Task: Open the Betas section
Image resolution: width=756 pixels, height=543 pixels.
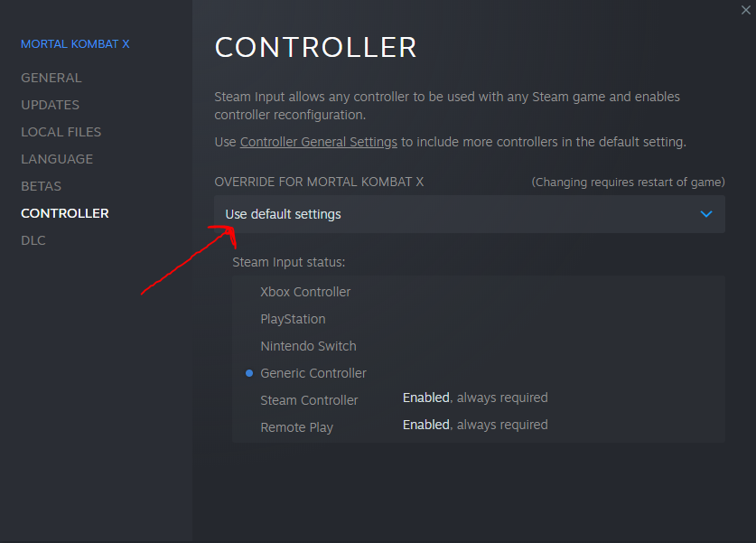Action: click(41, 186)
